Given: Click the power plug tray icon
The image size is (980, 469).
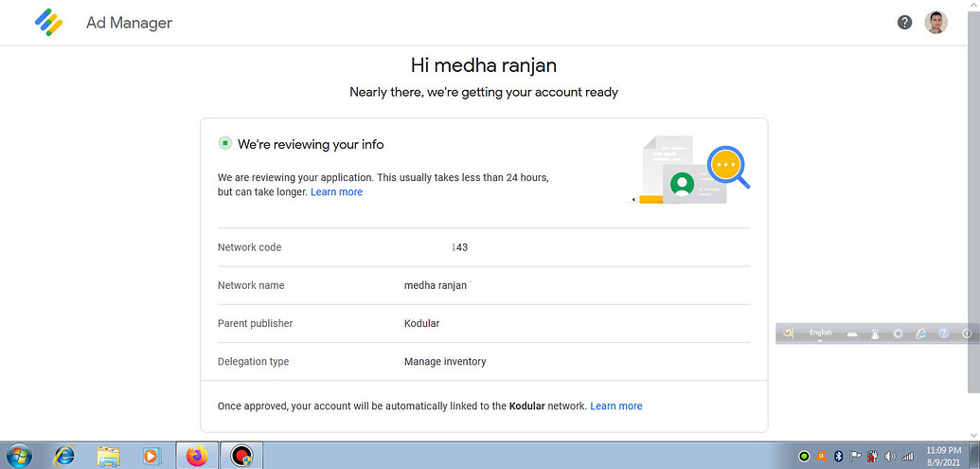Looking at the screenshot, I should coord(873,456).
